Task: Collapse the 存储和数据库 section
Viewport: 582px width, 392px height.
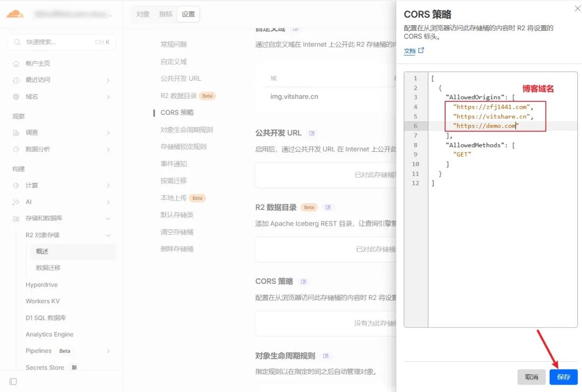Action: pos(108,219)
